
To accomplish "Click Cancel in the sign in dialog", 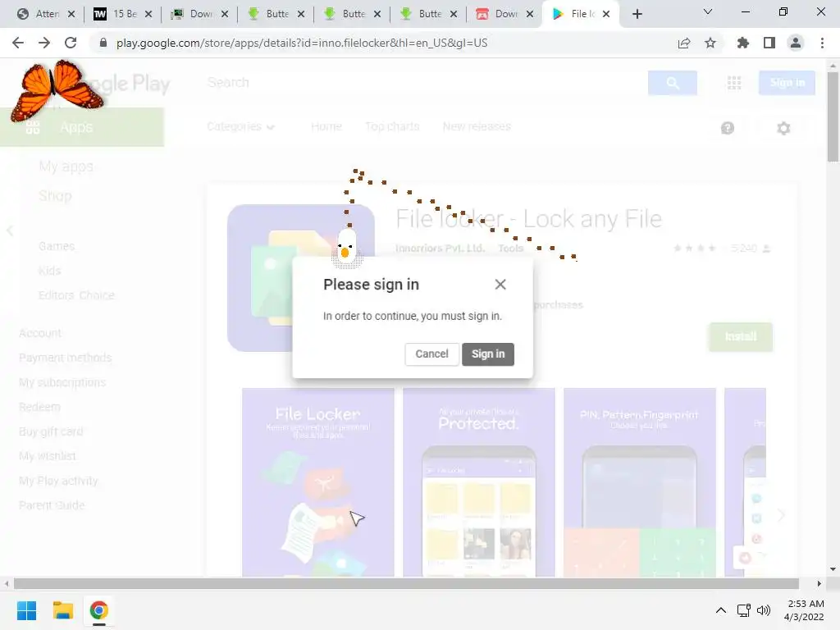I will tap(431, 354).
